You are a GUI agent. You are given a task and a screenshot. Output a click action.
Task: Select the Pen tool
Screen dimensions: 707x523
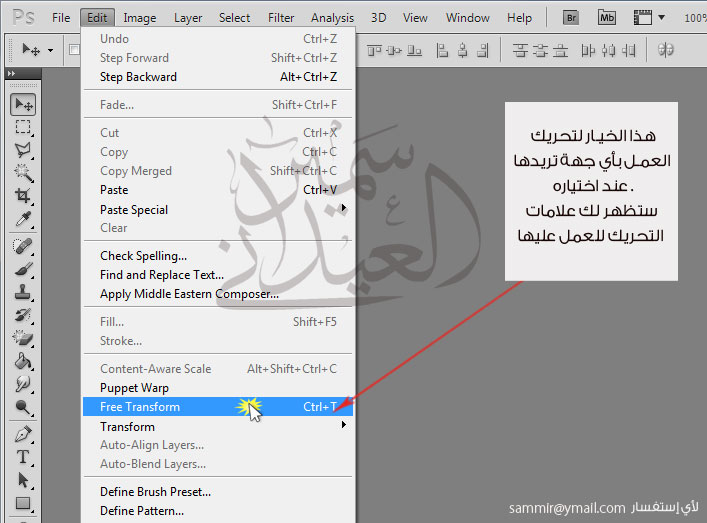(x=23, y=434)
